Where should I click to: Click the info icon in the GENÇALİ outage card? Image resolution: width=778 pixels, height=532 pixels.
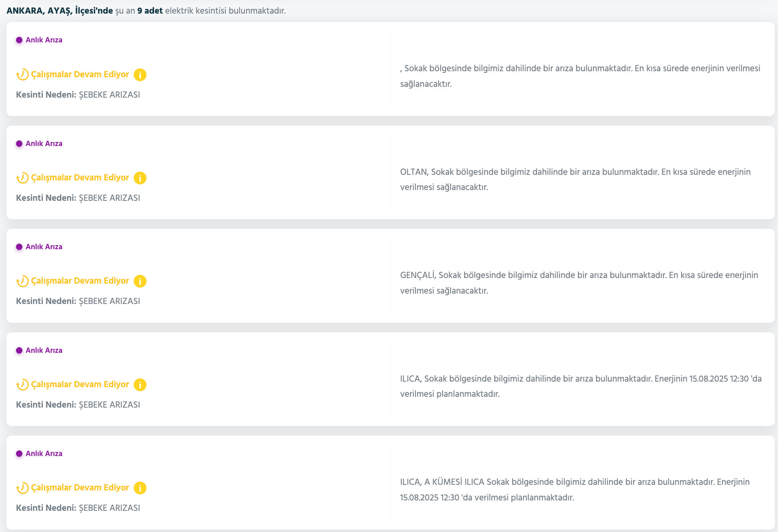[140, 281]
